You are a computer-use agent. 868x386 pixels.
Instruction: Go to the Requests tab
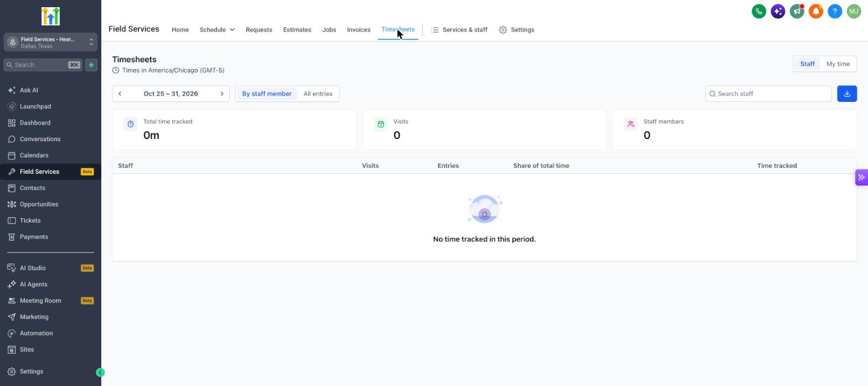pos(259,30)
